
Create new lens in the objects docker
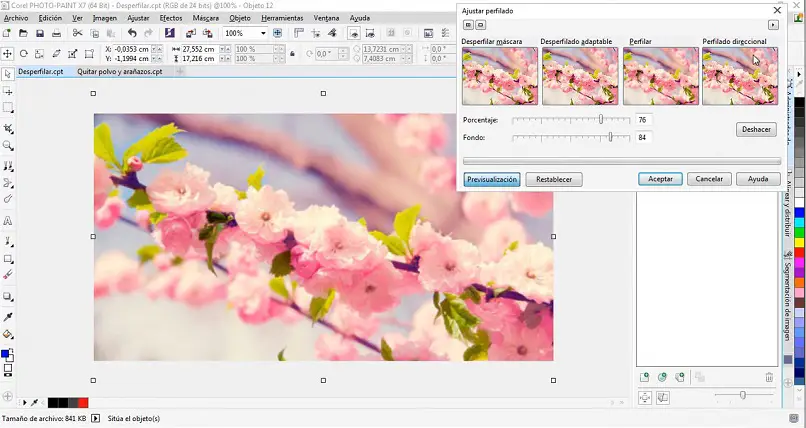(662, 377)
